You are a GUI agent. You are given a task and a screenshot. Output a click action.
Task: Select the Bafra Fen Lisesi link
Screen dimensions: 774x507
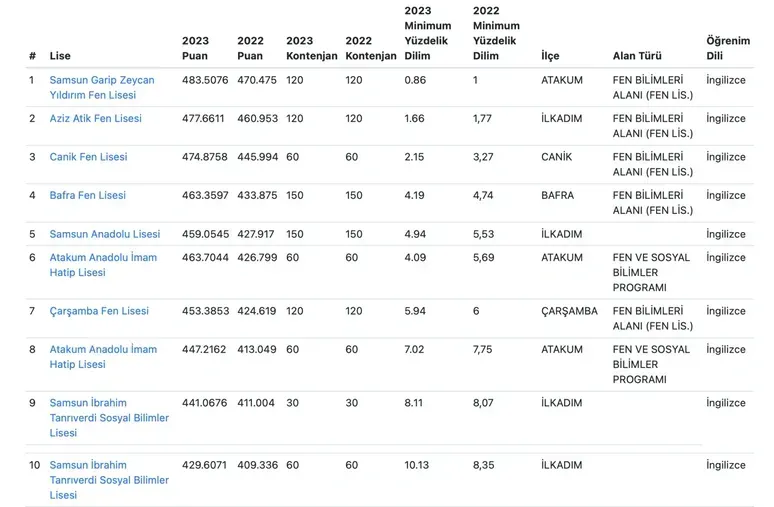tap(88, 195)
